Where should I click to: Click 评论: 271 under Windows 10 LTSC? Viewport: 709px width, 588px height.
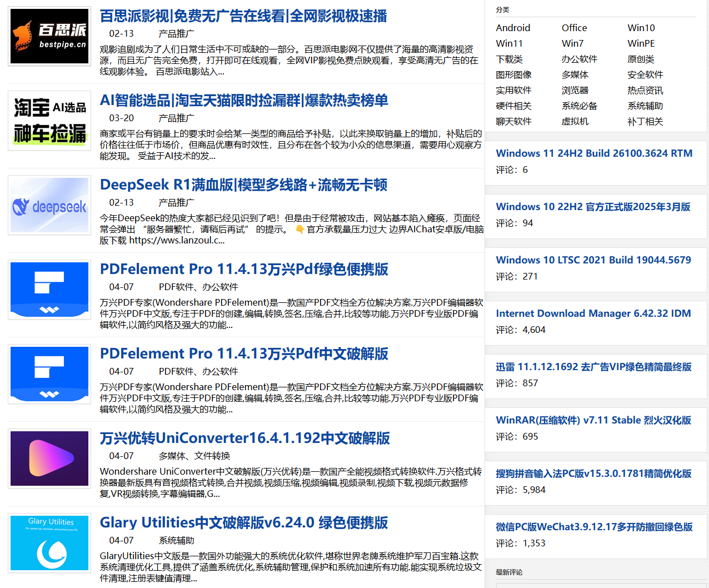pyautogui.click(x=517, y=276)
